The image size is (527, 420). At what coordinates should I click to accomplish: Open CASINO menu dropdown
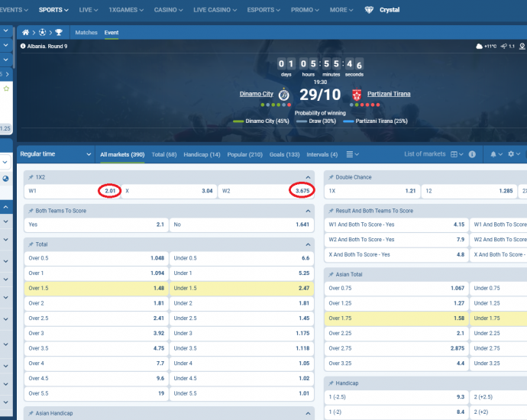pos(168,10)
